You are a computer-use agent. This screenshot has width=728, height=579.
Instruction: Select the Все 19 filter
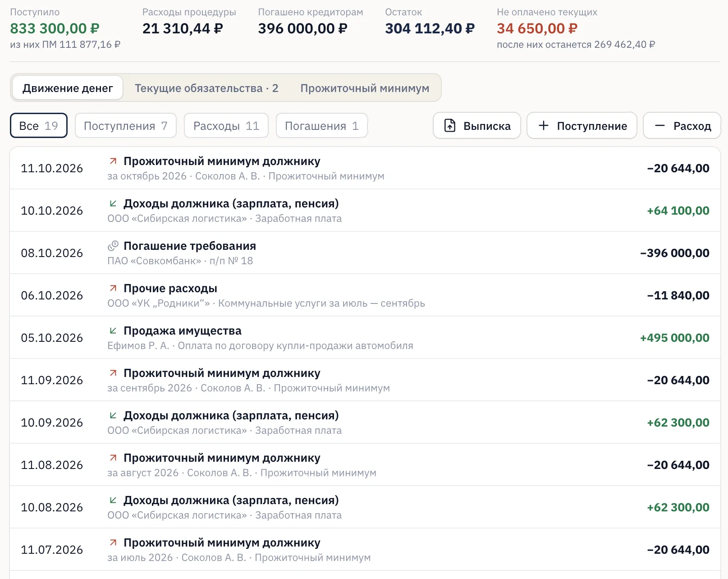(x=39, y=125)
